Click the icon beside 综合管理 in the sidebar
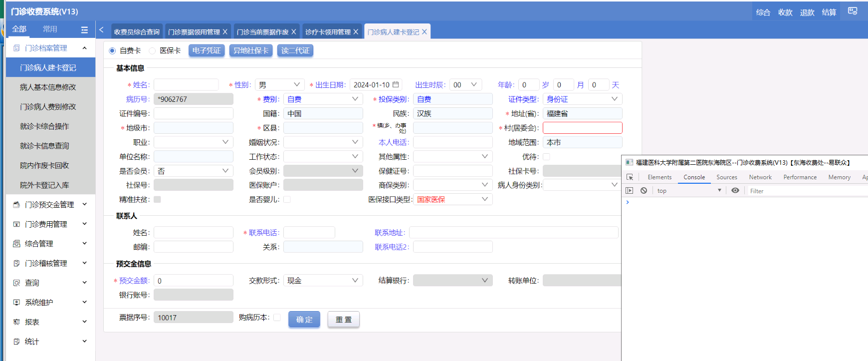868x361 pixels. 16,244
